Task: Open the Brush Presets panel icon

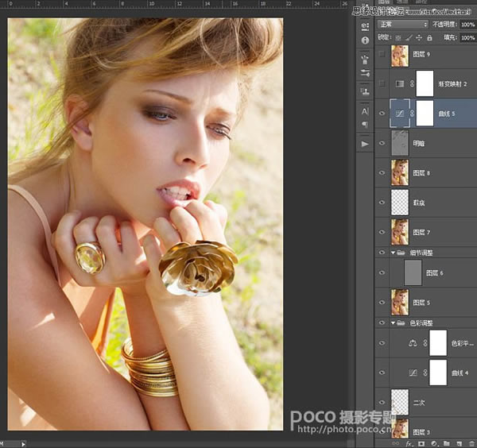Action: (x=365, y=60)
